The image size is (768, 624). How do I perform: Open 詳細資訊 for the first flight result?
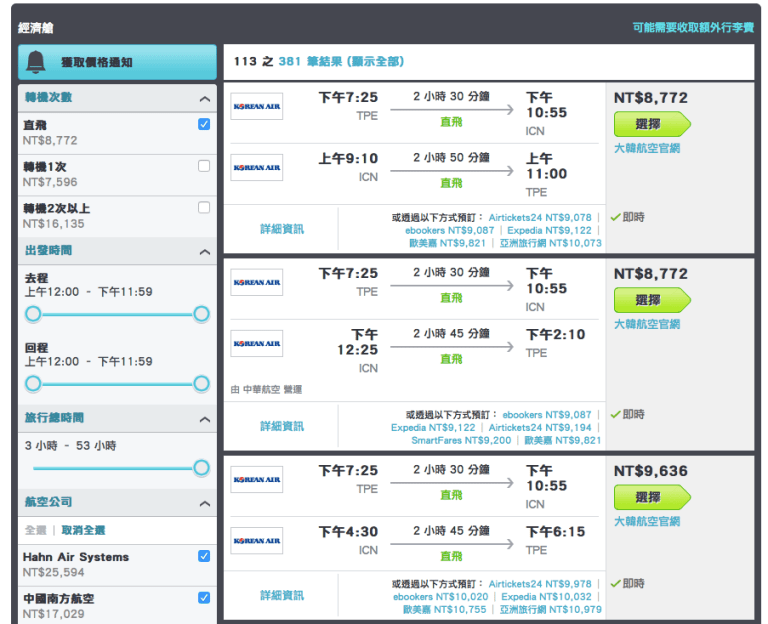pyautogui.click(x=282, y=229)
